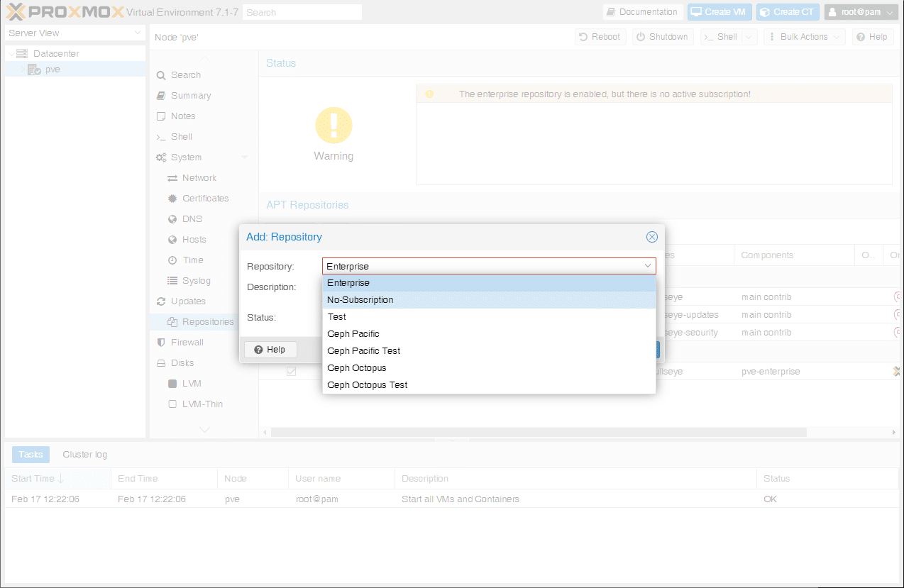Viewport: 904px width, 588px height.
Task: Toggle pve-enterprise repository checkbox
Action: pos(291,371)
